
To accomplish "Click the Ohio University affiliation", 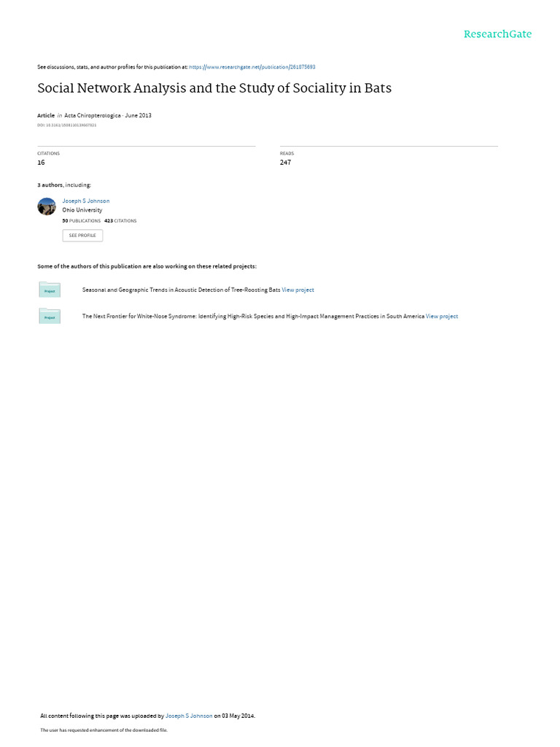I will (82, 210).
